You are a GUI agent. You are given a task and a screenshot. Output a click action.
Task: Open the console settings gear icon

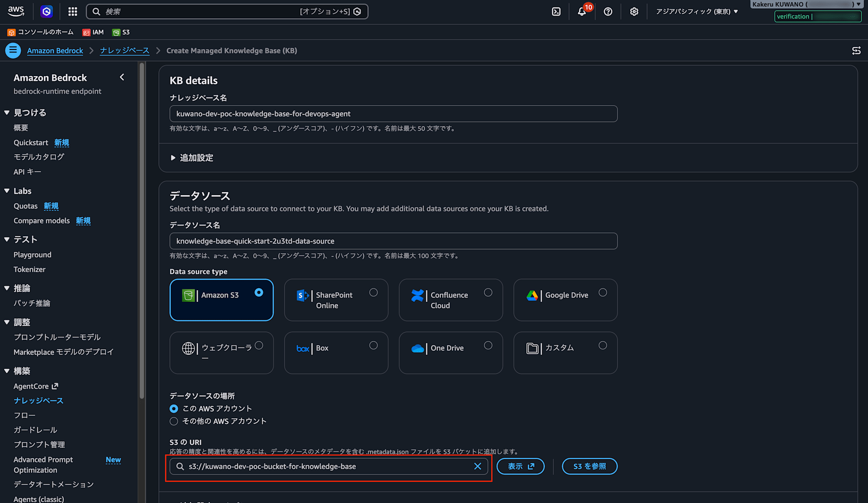click(x=634, y=12)
